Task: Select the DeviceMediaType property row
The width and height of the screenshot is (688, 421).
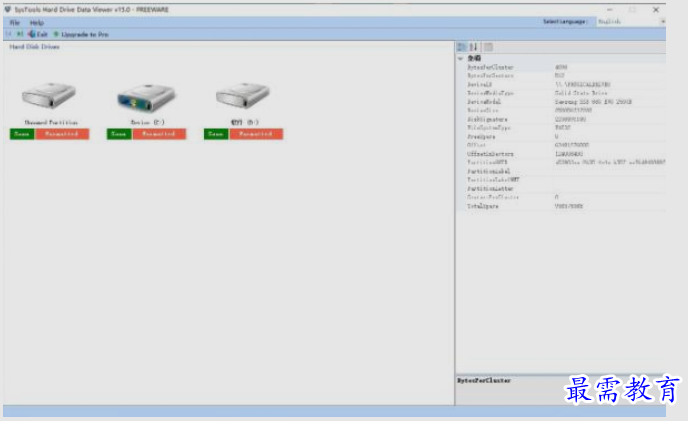Action: tap(561, 93)
